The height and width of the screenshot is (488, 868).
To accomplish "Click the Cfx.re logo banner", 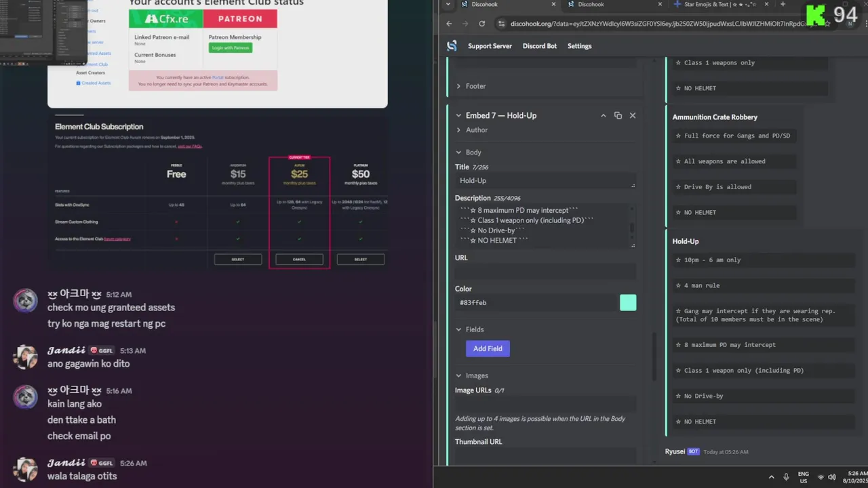I will click(x=166, y=19).
